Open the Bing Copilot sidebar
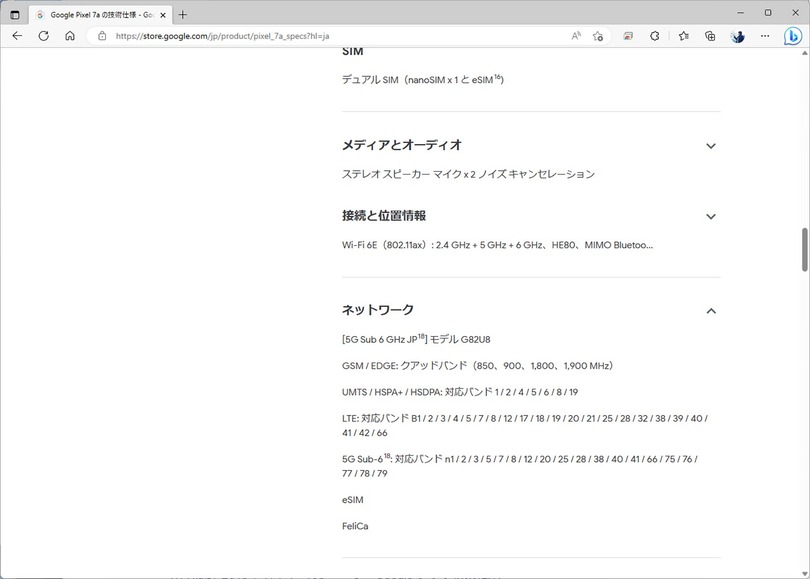 tap(793, 36)
